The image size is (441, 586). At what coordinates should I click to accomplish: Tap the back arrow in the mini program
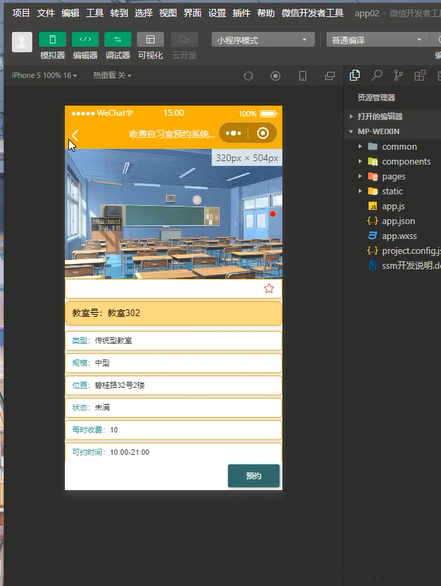tap(75, 135)
